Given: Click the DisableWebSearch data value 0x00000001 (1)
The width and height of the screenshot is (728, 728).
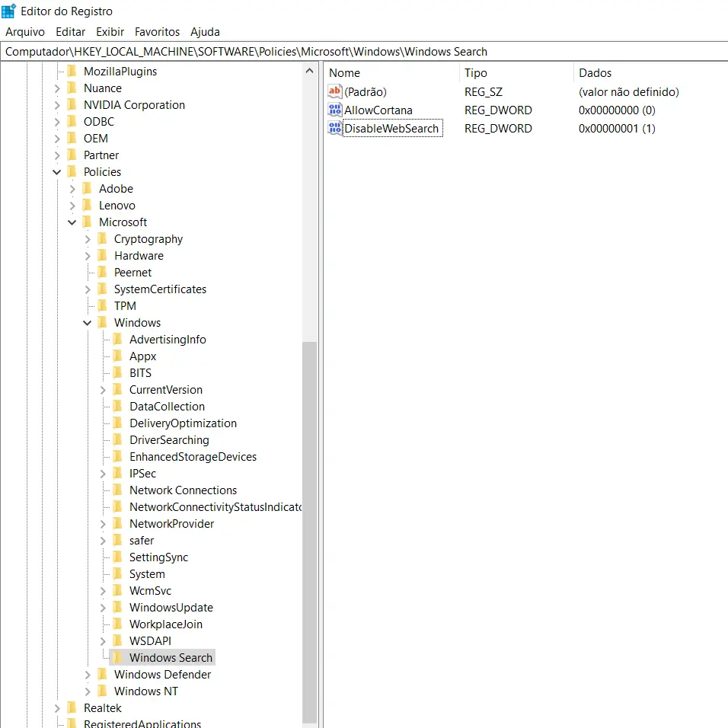Looking at the screenshot, I should click(617, 128).
